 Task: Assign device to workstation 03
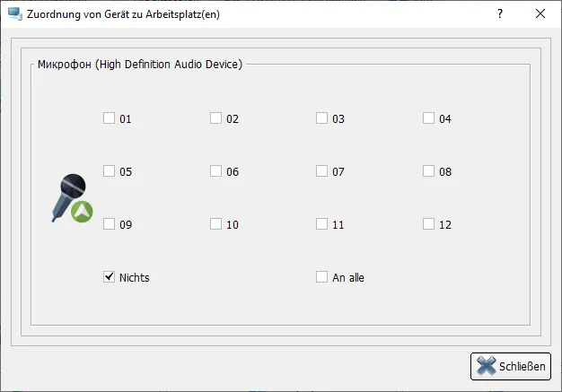coord(322,118)
